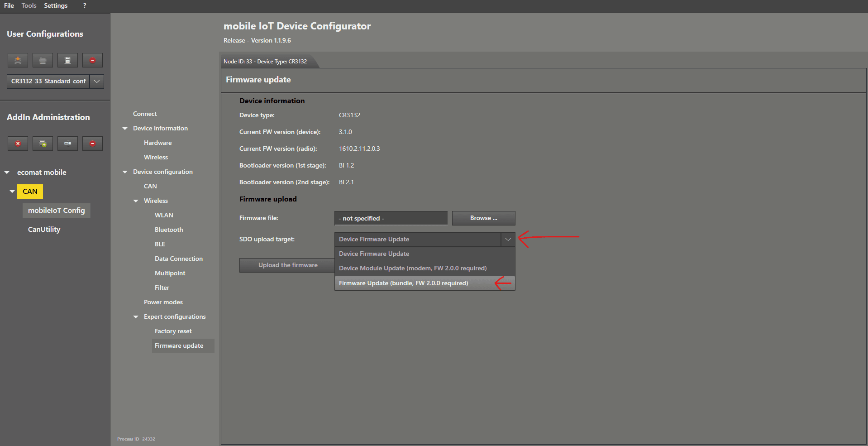Open the CR3132_33_Standard_conf configuration dropdown
Viewport: 868px width, 446px height.
tap(97, 82)
